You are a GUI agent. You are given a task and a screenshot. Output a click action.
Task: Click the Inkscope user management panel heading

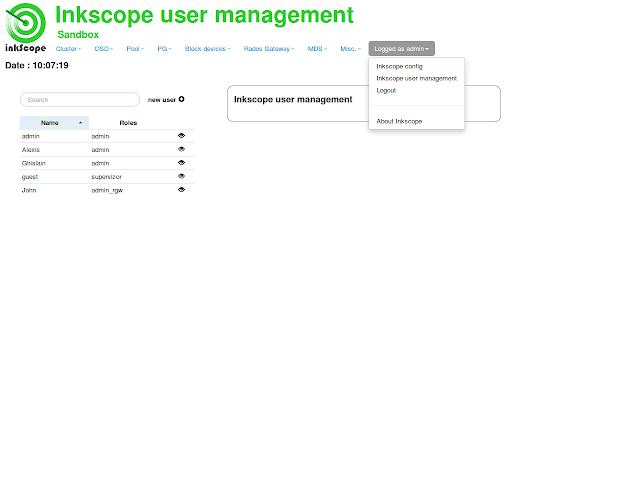pos(293,100)
